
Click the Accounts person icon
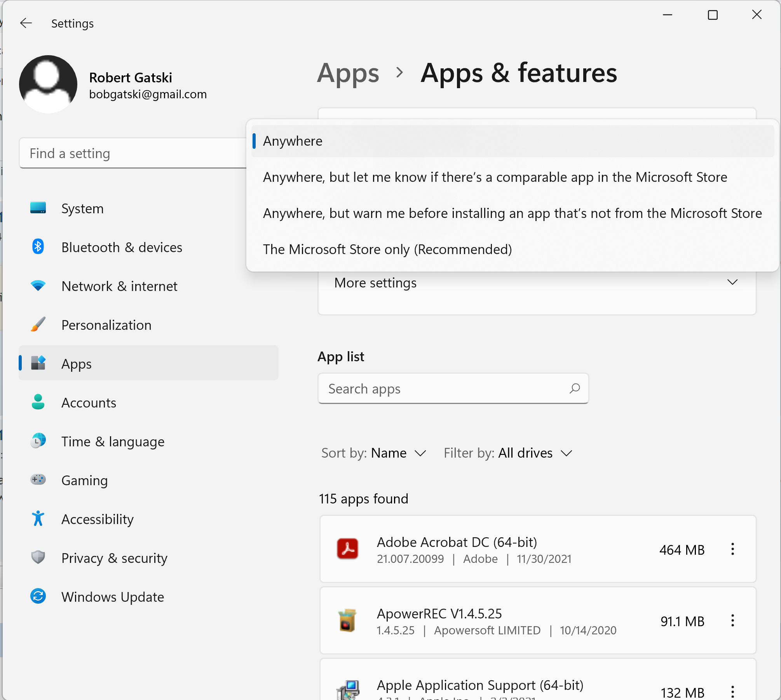tap(38, 402)
